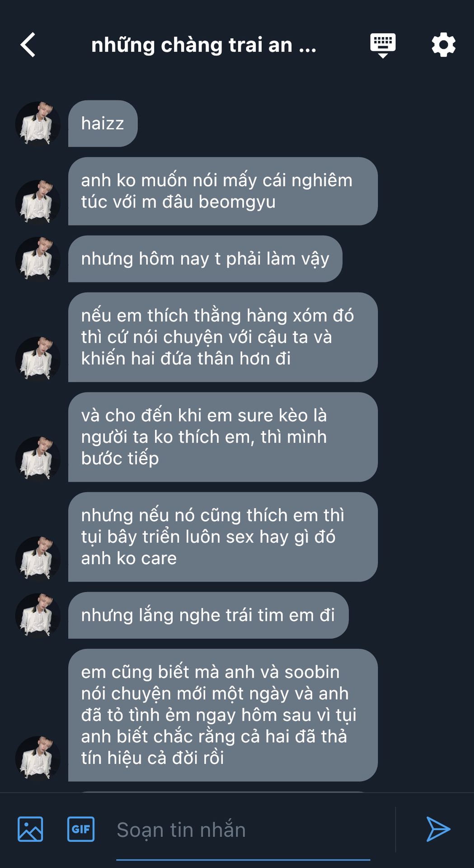Screen dimensions: 474x868
Task: Select message 'anh ko muốn nói mấy cái nghiêm túc'
Action: [223, 191]
